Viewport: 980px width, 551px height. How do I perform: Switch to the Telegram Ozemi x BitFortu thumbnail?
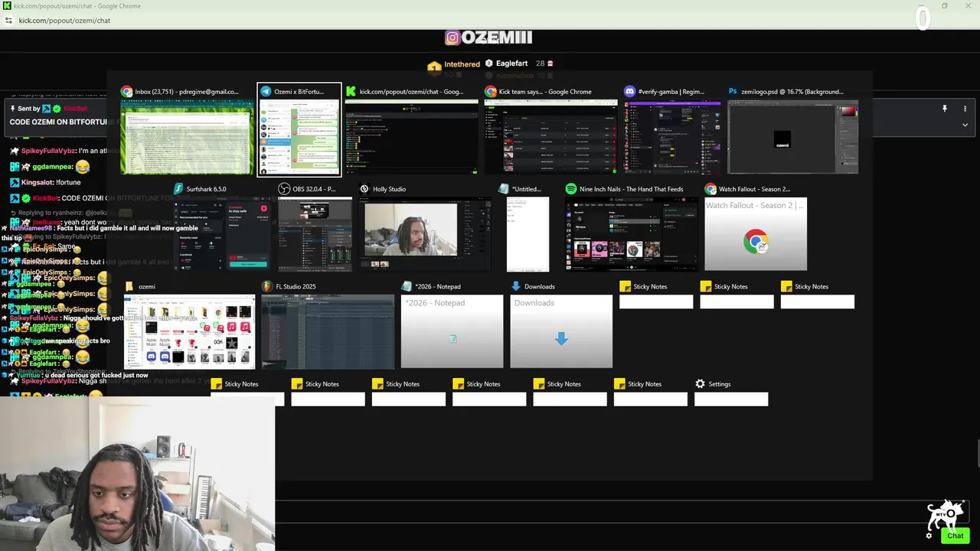point(299,137)
